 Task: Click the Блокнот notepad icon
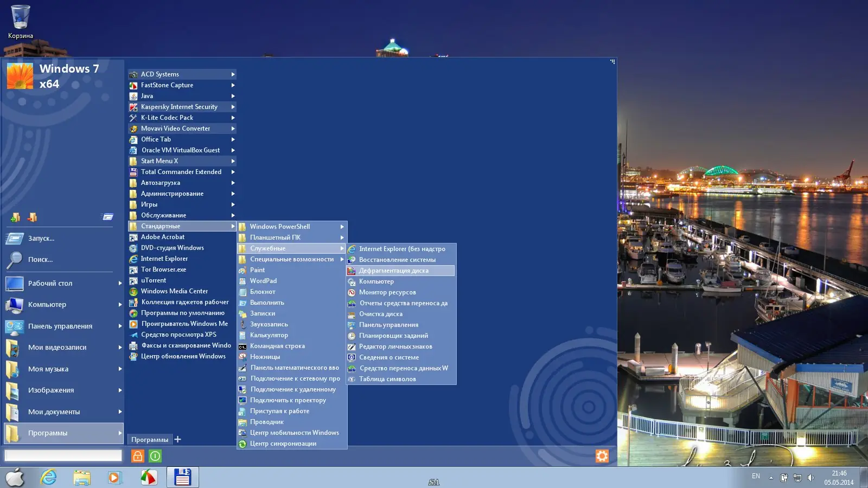click(242, 292)
